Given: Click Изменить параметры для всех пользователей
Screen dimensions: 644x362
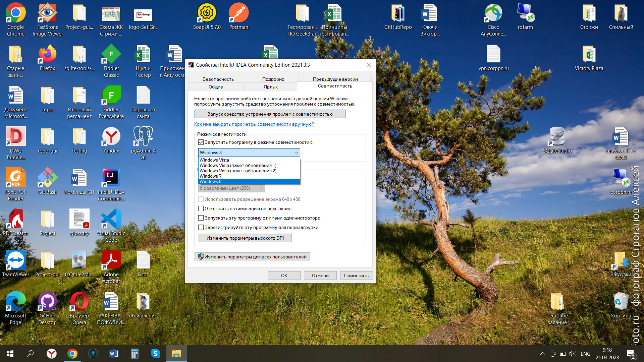Looking at the screenshot, I should [252, 257].
